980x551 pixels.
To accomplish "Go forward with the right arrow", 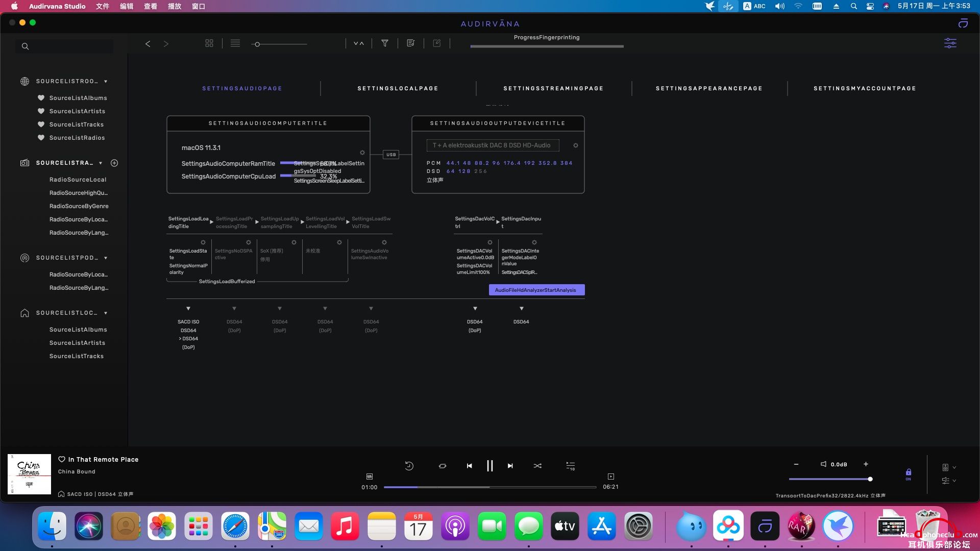I will (x=166, y=44).
